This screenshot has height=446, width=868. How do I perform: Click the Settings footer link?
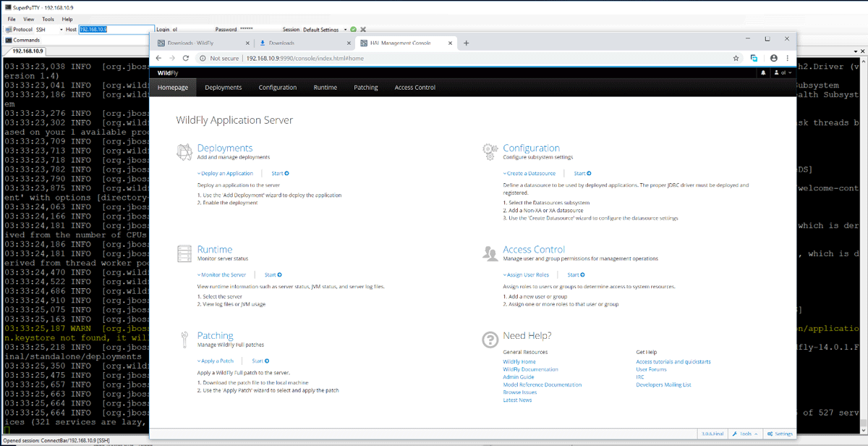780,434
